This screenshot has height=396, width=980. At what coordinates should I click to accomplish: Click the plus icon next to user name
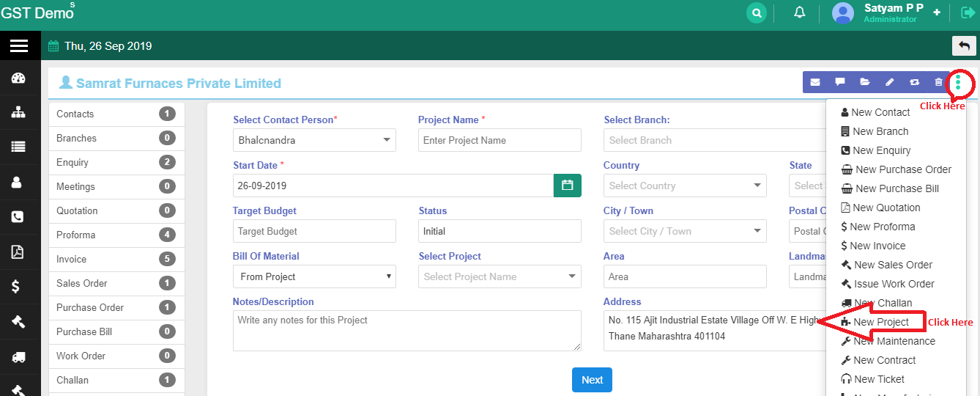pos(937,12)
